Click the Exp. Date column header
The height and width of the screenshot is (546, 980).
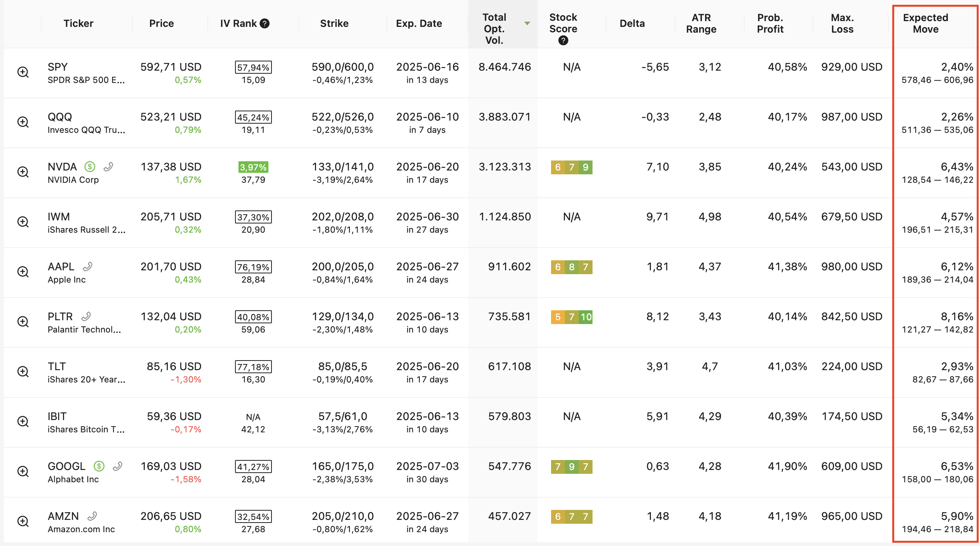click(x=419, y=24)
